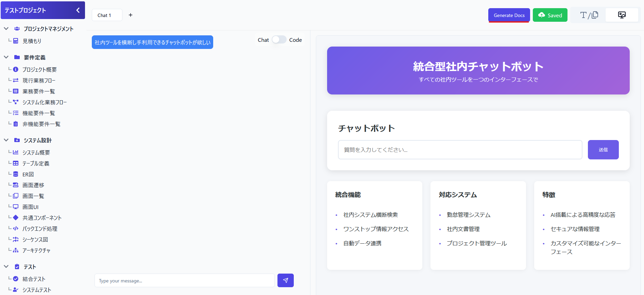Click the list icon beside 業務要件一覧
This screenshot has height=295, width=644.
16,91
